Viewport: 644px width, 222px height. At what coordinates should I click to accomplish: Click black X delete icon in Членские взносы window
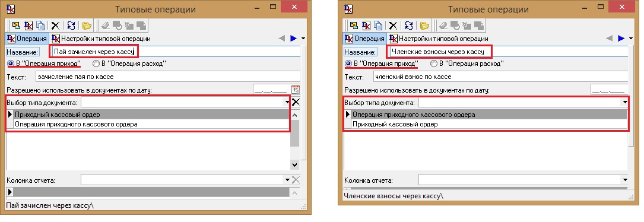393,26
